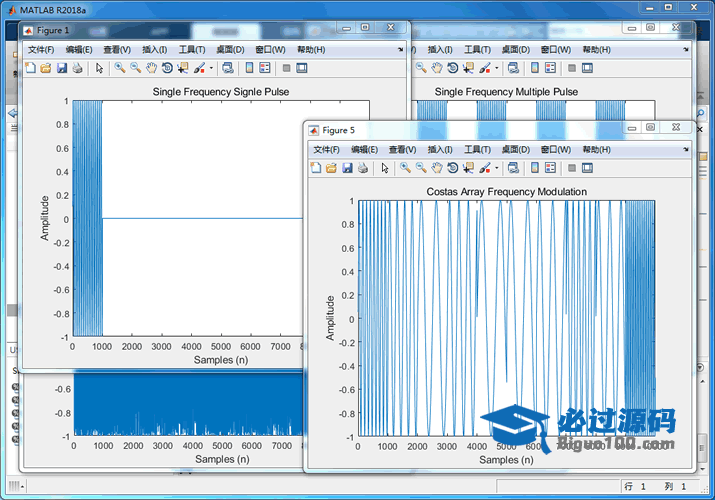Viewport: 715px width, 500px height.
Task: Open brush color dropdown arrow in Figure 1
Action: point(211,68)
